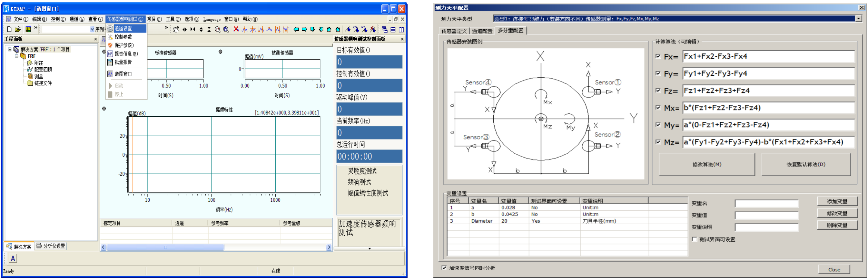
Task: Select 谱图窗口 in the dropdown menu
Action: [126, 74]
